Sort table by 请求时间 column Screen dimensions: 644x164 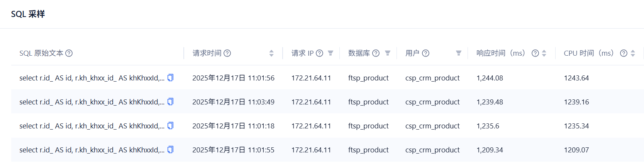[x=271, y=53]
